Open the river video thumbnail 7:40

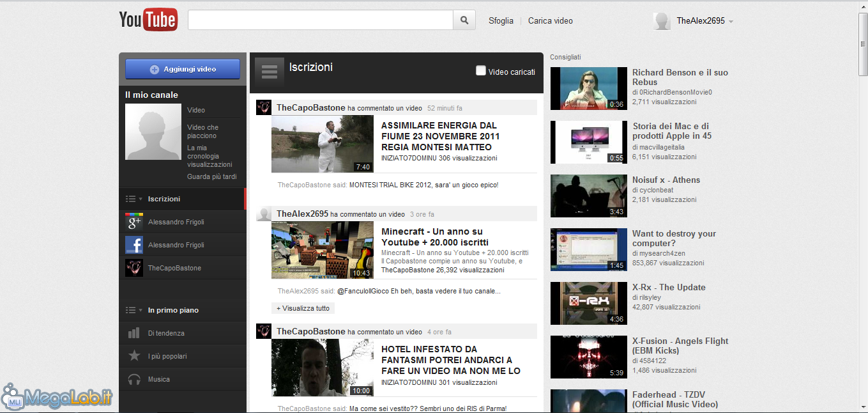coord(323,144)
